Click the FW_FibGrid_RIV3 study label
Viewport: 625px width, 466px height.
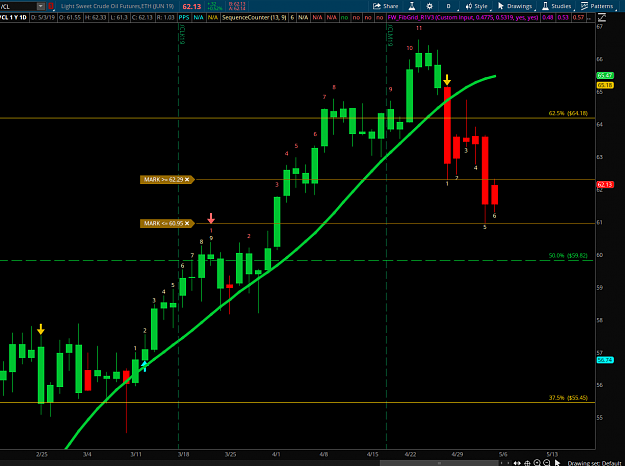pyautogui.click(x=462, y=18)
